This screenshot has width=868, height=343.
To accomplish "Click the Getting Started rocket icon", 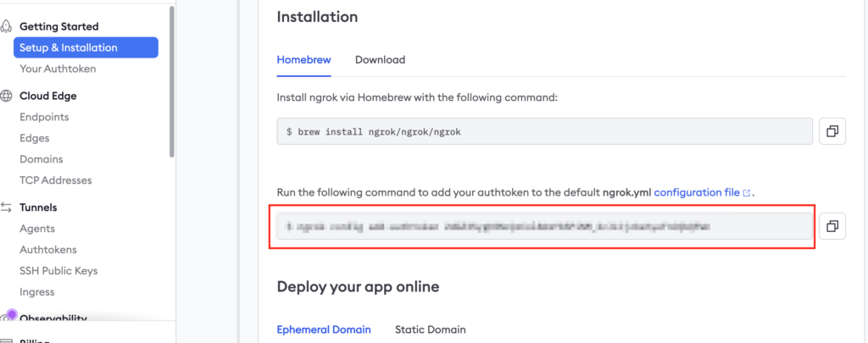I will pyautogui.click(x=6, y=26).
